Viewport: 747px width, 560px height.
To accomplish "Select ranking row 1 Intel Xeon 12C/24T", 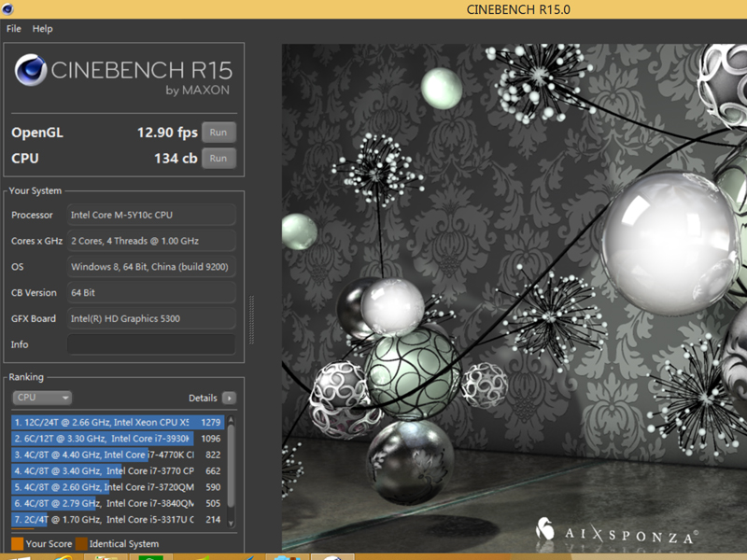I will click(x=118, y=422).
